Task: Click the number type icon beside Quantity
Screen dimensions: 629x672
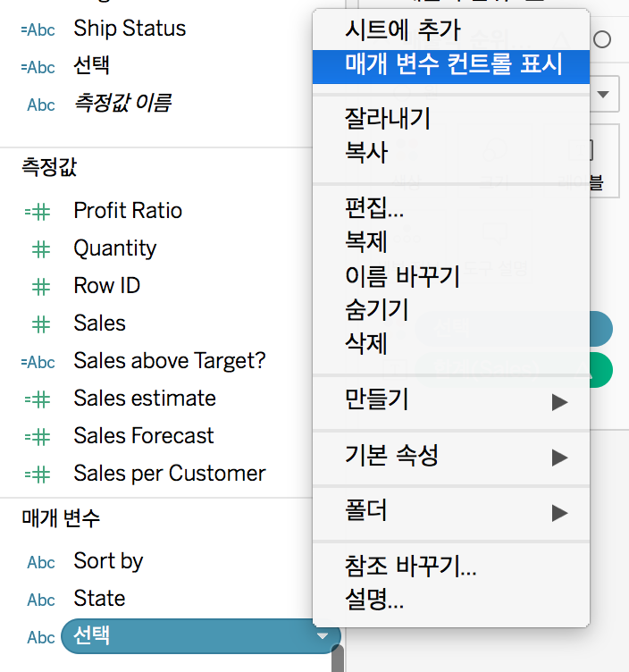Action: click(x=41, y=249)
